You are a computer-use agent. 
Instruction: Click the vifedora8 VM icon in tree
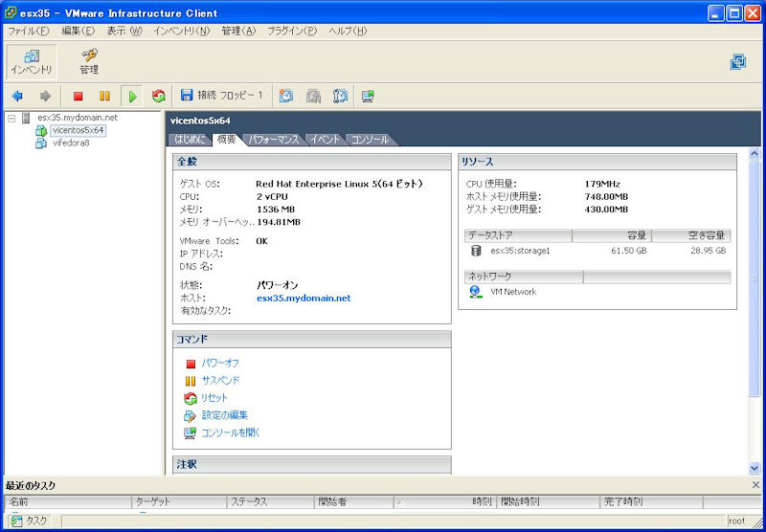click(41, 144)
